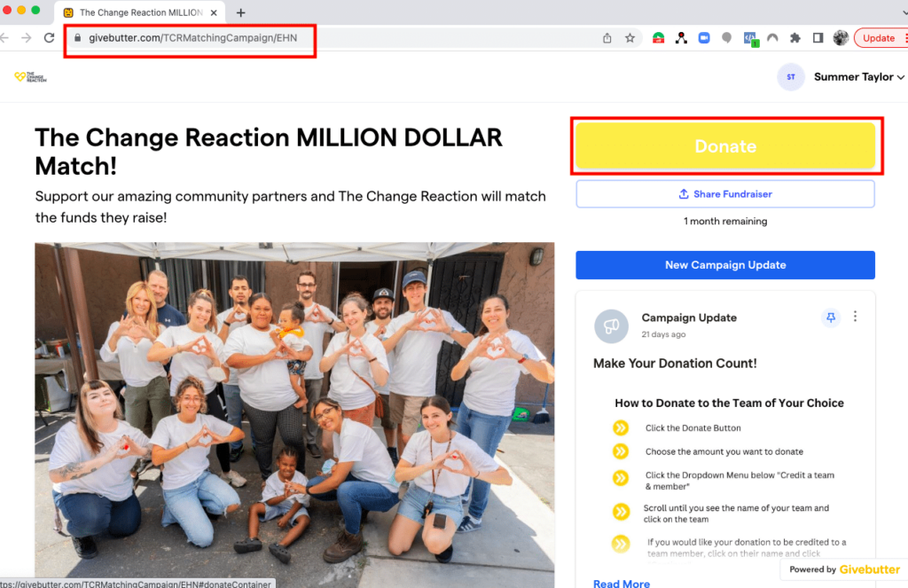Click 'Choose the amount you want to donate'
This screenshot has width=908, height=588.
724,451
